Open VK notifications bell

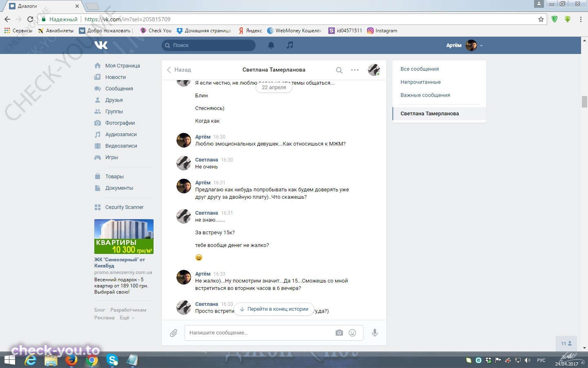271,45
